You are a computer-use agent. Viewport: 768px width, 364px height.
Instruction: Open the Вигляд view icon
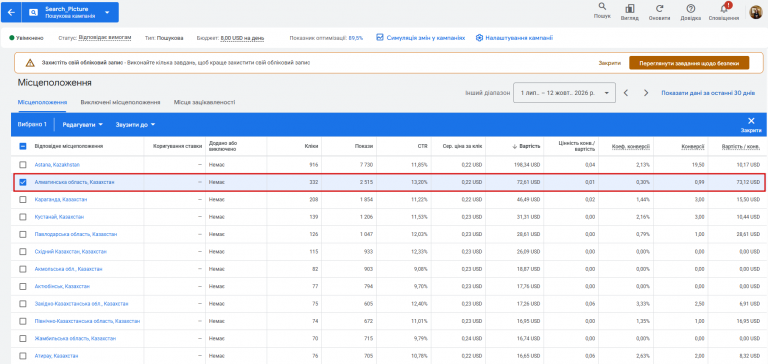click(629, 12)
